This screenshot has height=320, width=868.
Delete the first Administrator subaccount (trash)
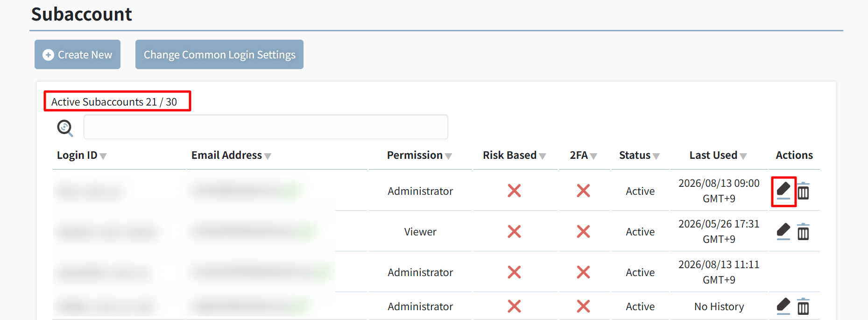coord(803,191)
